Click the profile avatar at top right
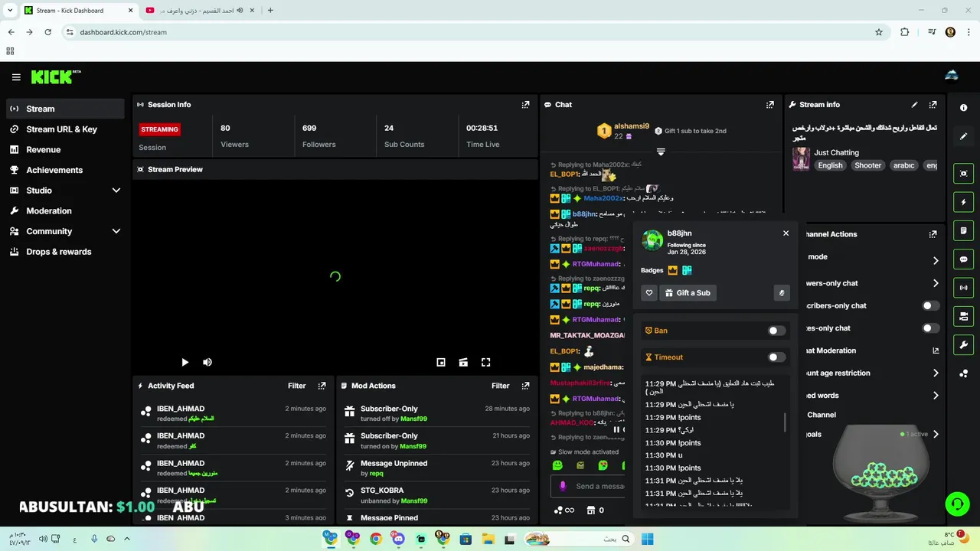Screen dimensions: 980x551 (x=952, y=75)
